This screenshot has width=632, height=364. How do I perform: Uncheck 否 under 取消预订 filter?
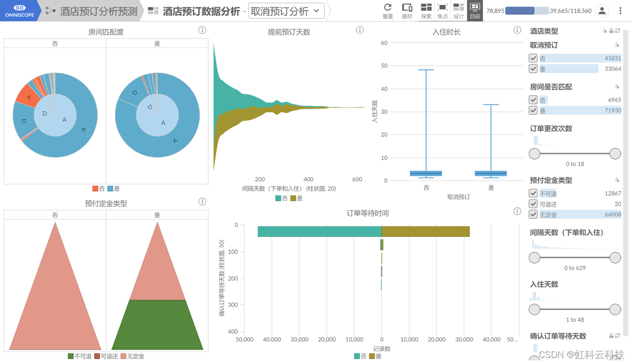(533, 58)
